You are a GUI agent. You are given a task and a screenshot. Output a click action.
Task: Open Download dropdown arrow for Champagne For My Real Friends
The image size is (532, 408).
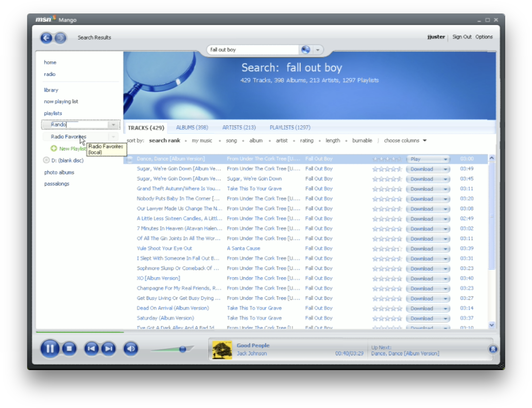446,289
